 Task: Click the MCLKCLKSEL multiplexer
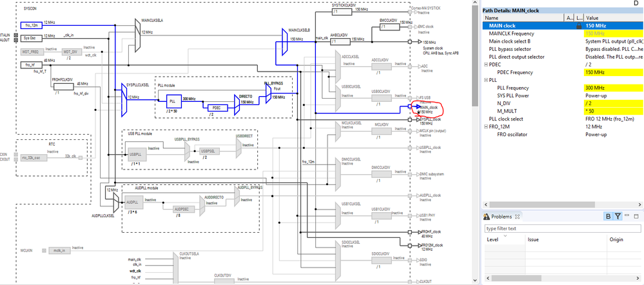pyautogui.click(x=338, y=132)
